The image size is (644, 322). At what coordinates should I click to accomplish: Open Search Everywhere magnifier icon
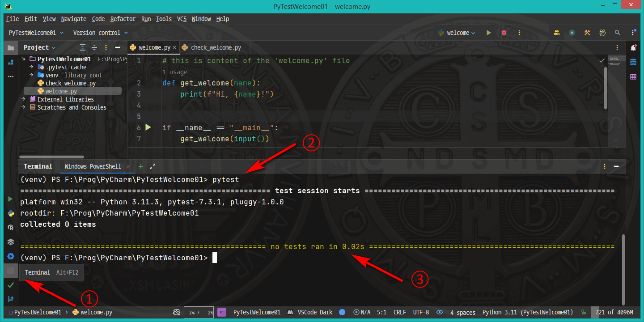[x=618, y=33]
